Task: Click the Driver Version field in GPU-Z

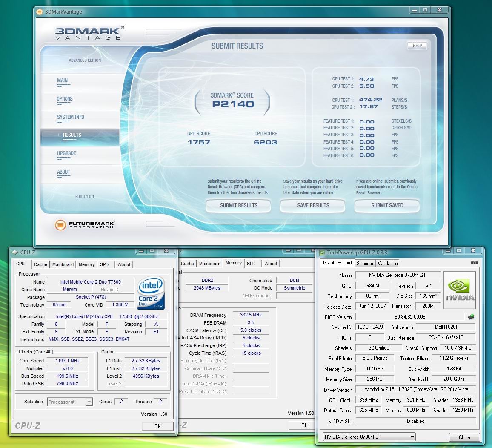Action: (x=416, y=389)
